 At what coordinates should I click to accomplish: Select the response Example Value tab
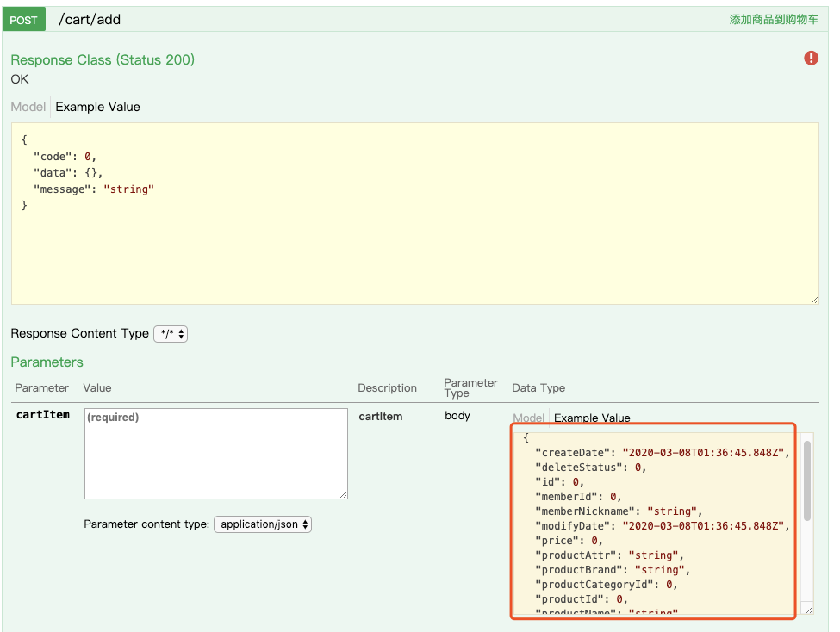click(x=97, y=107)
